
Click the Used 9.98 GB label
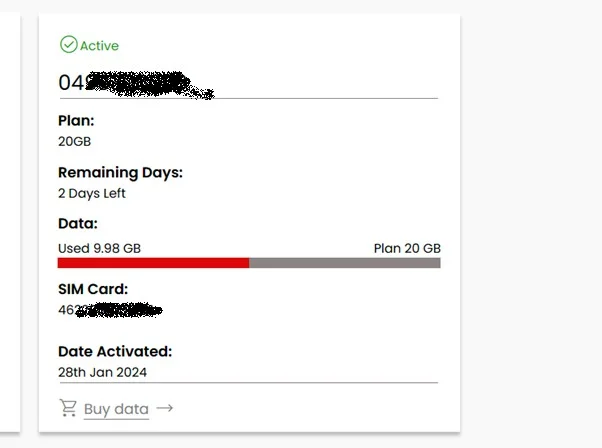pyautogui.click(x=99, y=248)
